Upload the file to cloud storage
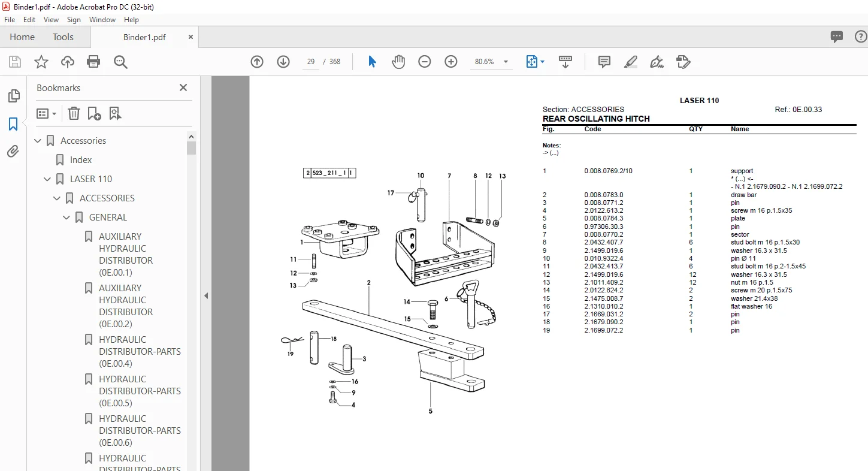Image resolution: width=868 pixels, height=471 pixels. [68, 62]
